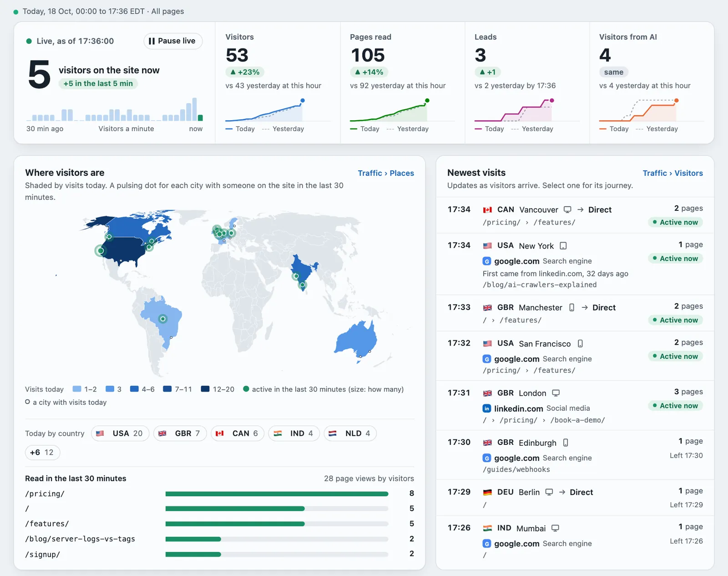The image size is (728, 576).
Task: Click the '+5 in the last 5 min' badge
Action: [98, 83]
